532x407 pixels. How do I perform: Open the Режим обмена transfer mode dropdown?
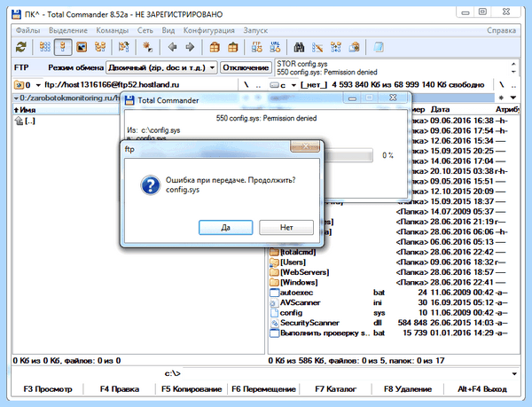(x=161, y=67)
